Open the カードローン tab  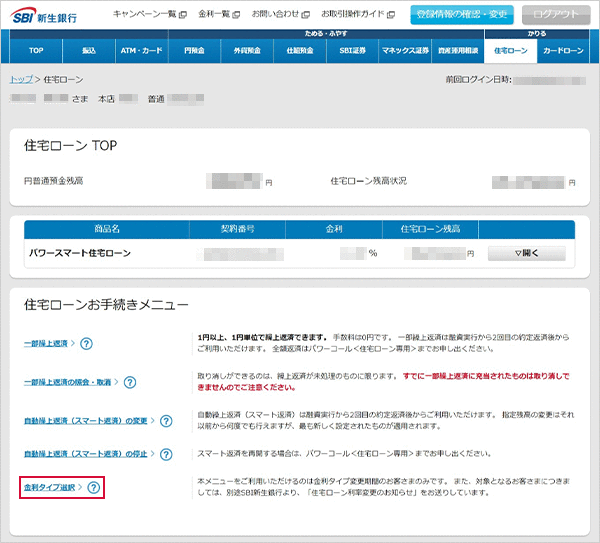coord(562,49)
